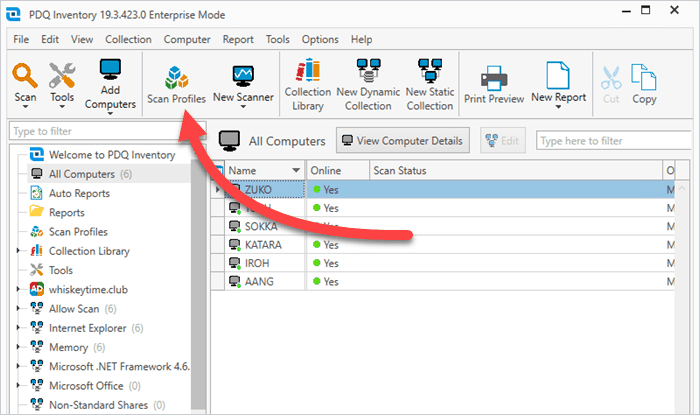The width and height of the screenshot is (700, 415).
Task: Select the AANG computer row
Action: point(442,281)
